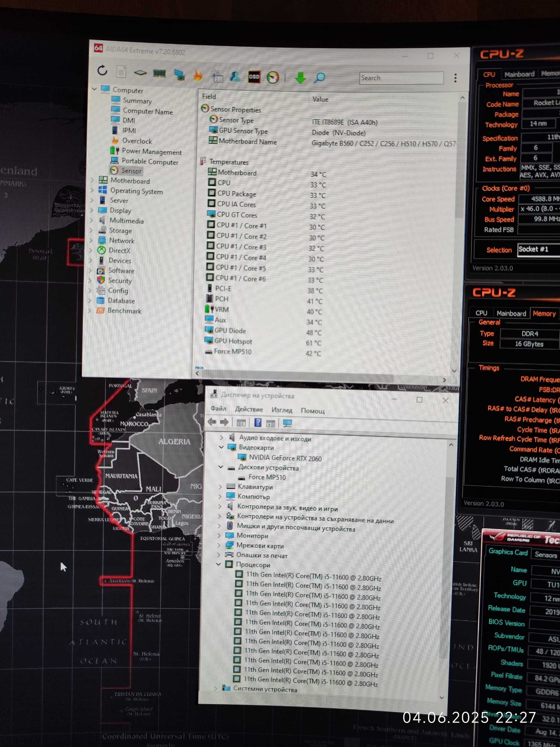Click the AIDA64 vertical scrollbar down arrow

tap(454, 371)
